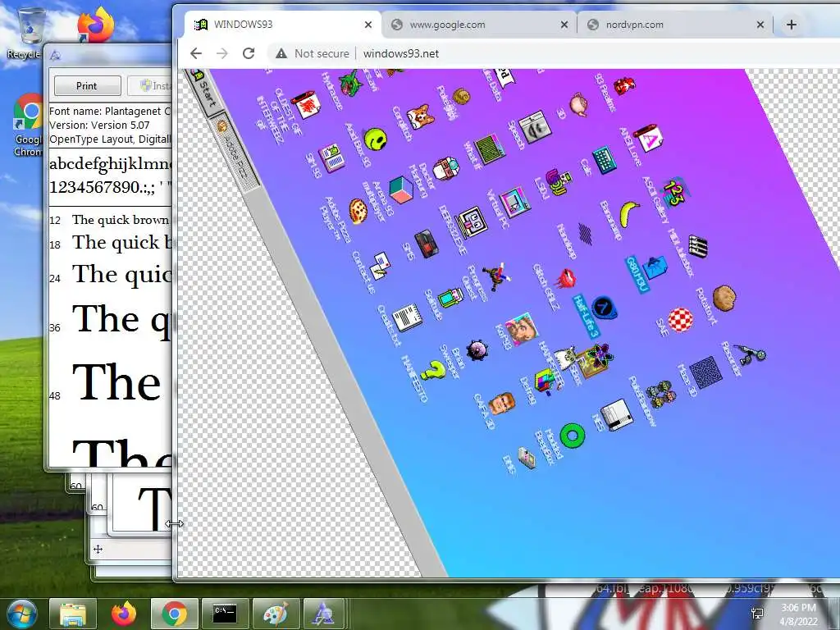This screenshot has height=630, width=840.
Task: Launch the Acid Box 93 smiley icon
Action: (375, 139)
